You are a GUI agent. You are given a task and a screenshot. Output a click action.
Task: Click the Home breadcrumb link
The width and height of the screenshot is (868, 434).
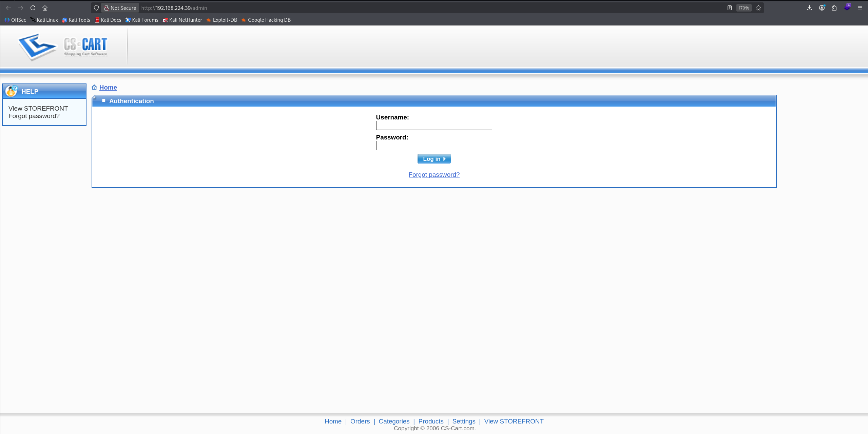click(108, 88)
